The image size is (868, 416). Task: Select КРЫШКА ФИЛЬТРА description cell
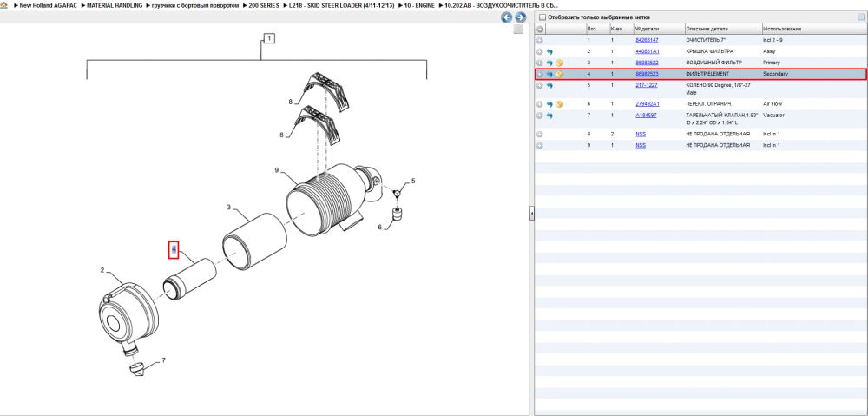tap(710, 51)
